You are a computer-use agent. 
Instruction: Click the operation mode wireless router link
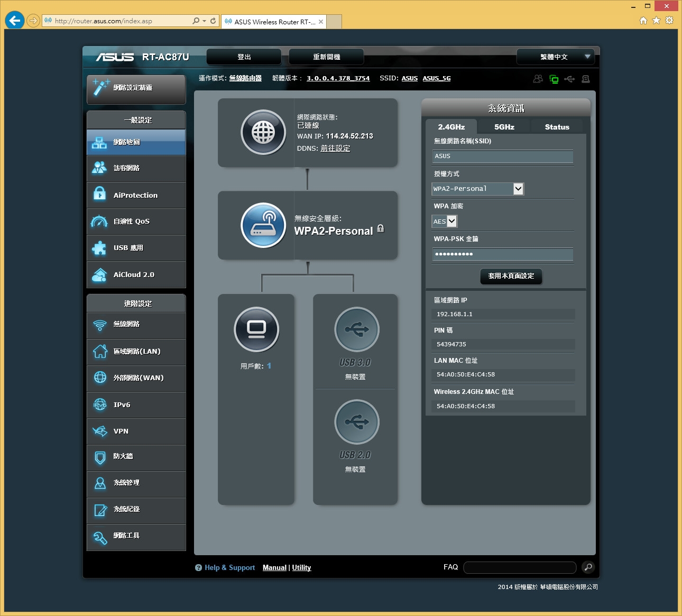[x=245, y=78]
